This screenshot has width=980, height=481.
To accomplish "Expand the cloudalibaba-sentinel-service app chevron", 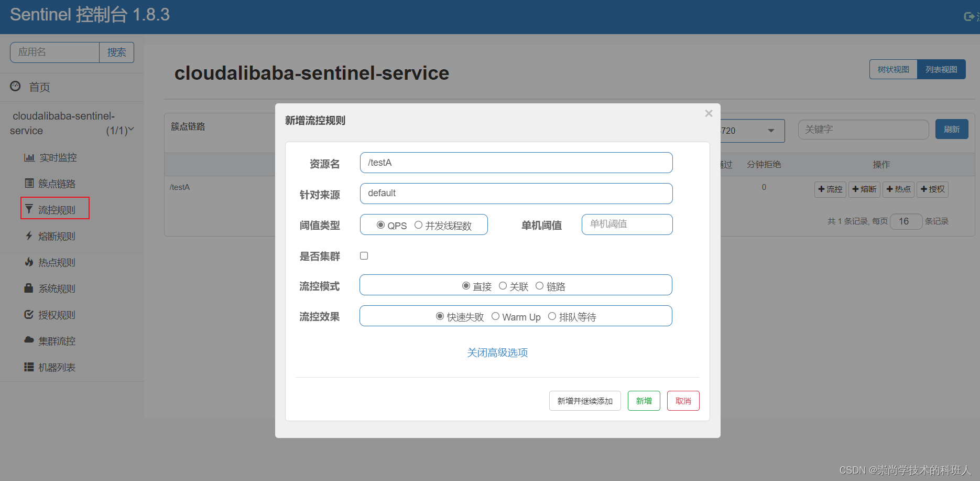I will pyautogui.click(x=131, y=130).
